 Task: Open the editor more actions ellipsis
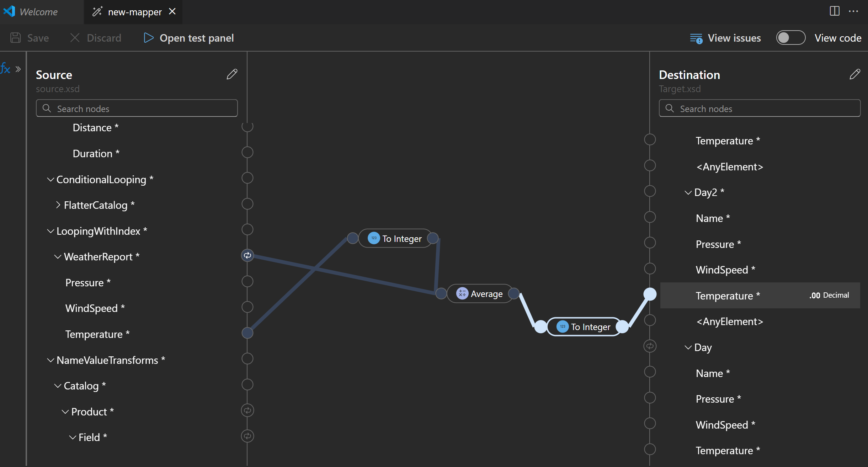tap(853, 11)
